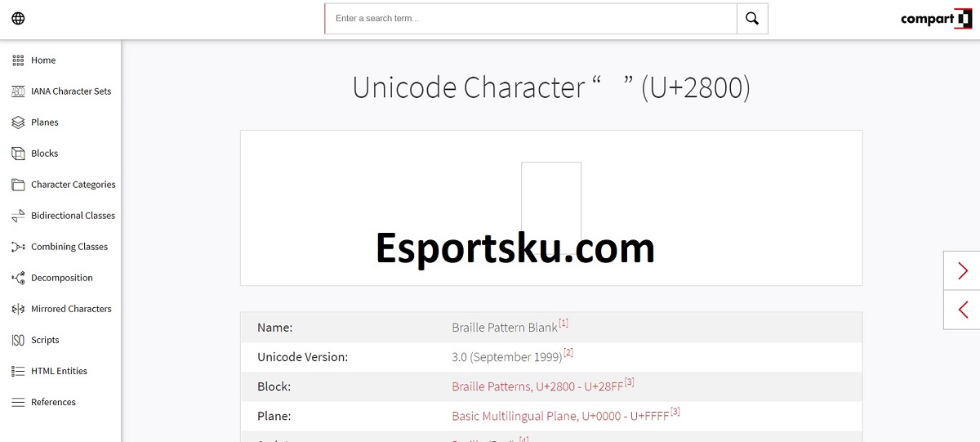Open Bidirectional Classes section
Image resolution: width=980 pixels, height=442 pixels.
pyautogui.click(x=73, y=216)
